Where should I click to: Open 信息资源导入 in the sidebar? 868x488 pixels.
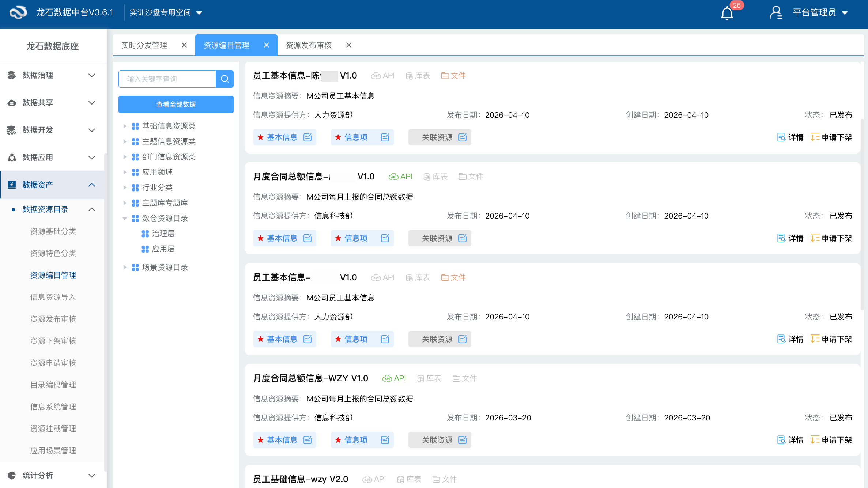(x=53, y=297)
